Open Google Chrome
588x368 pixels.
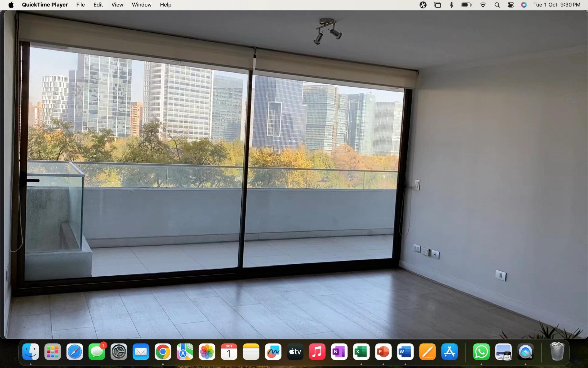pyautogui.click(x=163, y=352)
